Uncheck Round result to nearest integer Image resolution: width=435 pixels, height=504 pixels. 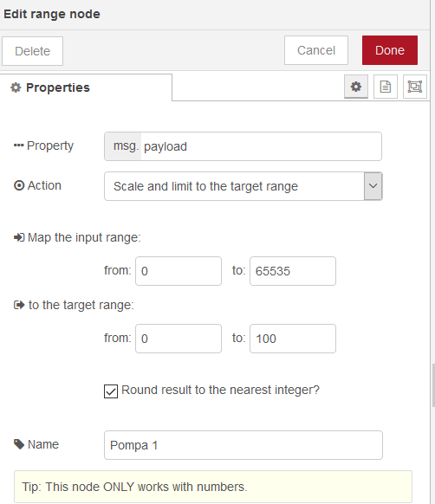(111, 391)
